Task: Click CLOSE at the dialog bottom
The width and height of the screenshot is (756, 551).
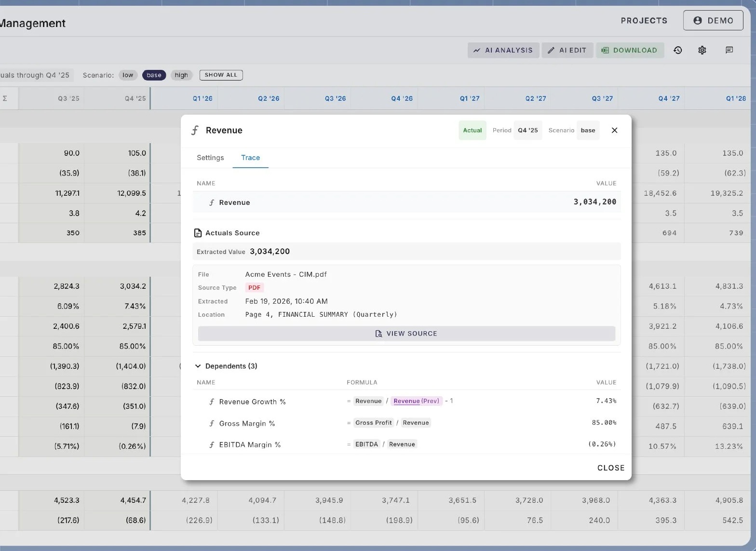Action: (x=611, y=468)
